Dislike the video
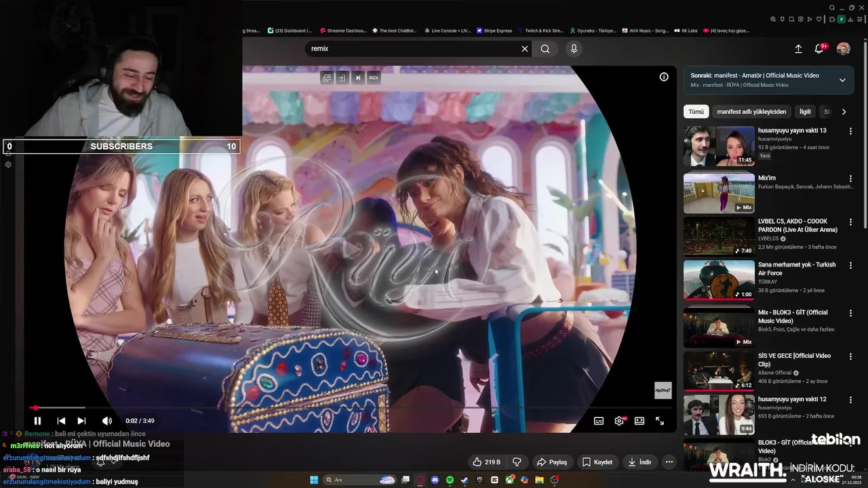Image resolution: width=868 pixels, height=488 pixels. 517,462
